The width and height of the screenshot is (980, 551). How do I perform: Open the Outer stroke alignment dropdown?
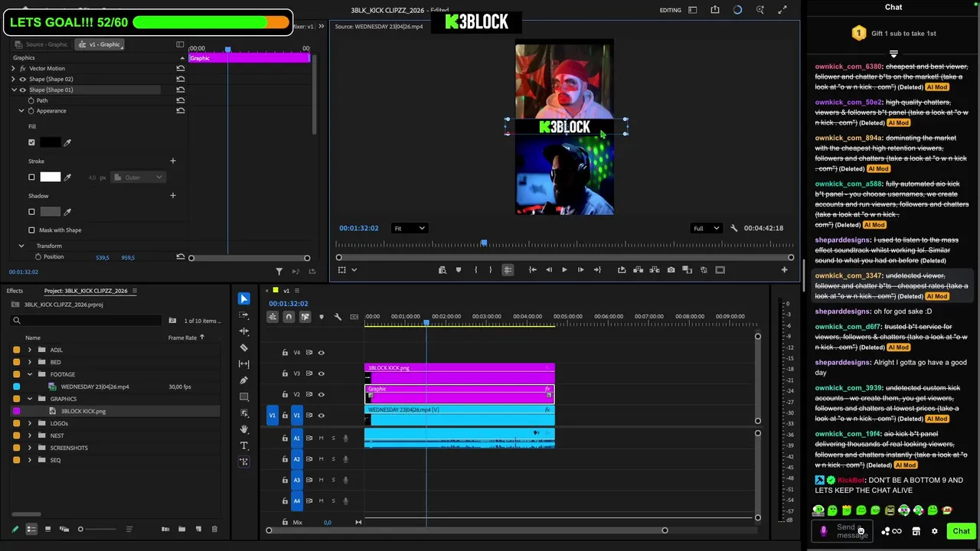(x=139, y=178)
